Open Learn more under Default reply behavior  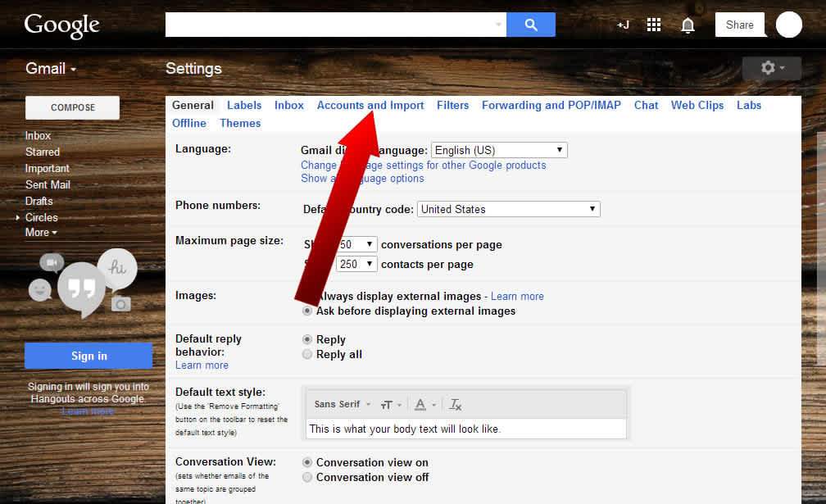[x=202, y=366]
